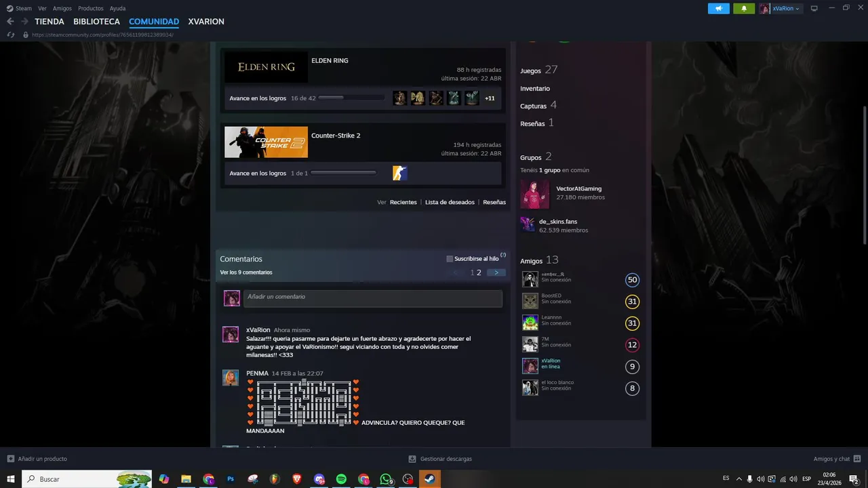Open the ELDEN RING game banner
The height and width of the screenshot is (488, 868).
point(266,67)
